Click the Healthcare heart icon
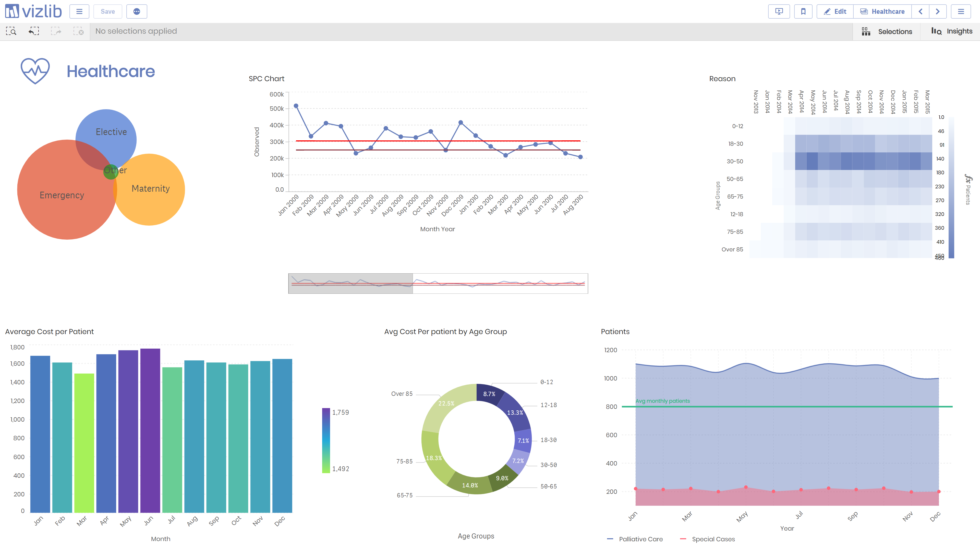Screen dimensions: 980x551 (x=35, y=71)
